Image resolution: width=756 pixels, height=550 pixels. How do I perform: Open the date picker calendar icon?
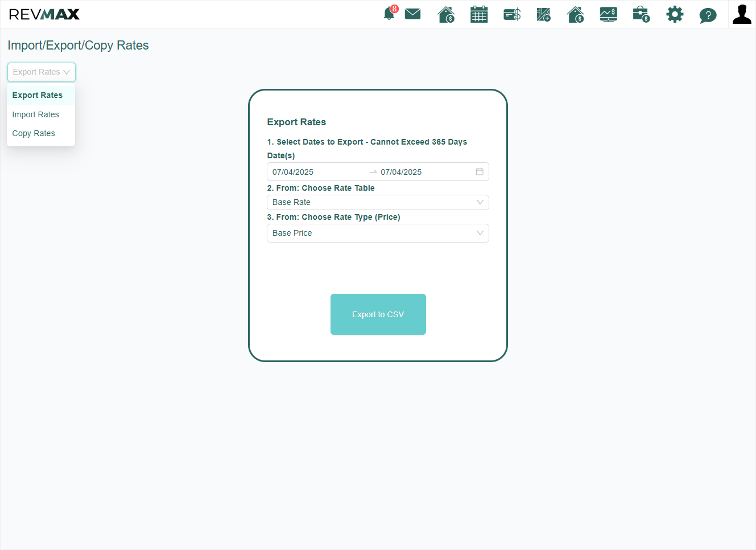[480, 171]
